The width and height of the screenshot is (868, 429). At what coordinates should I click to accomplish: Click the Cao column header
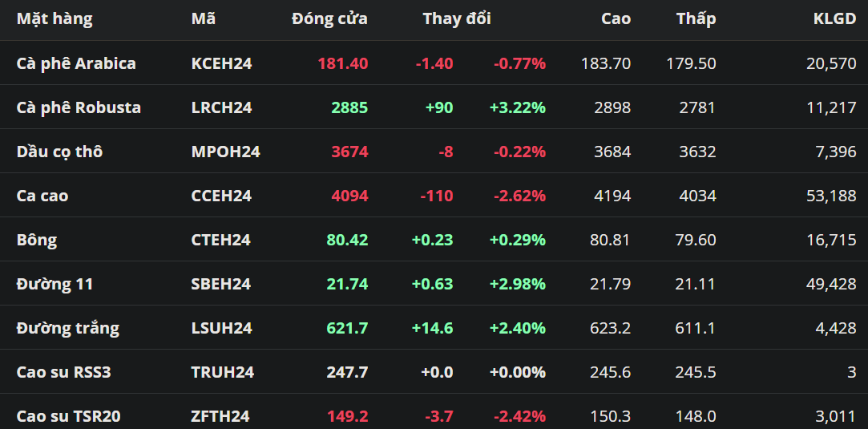click(616, 18)
